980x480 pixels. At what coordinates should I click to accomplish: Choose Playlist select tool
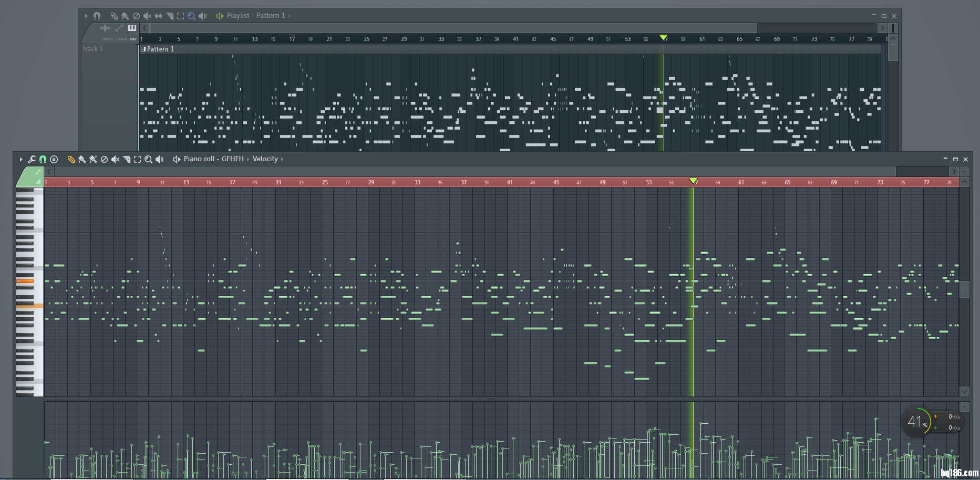[180, 16]
